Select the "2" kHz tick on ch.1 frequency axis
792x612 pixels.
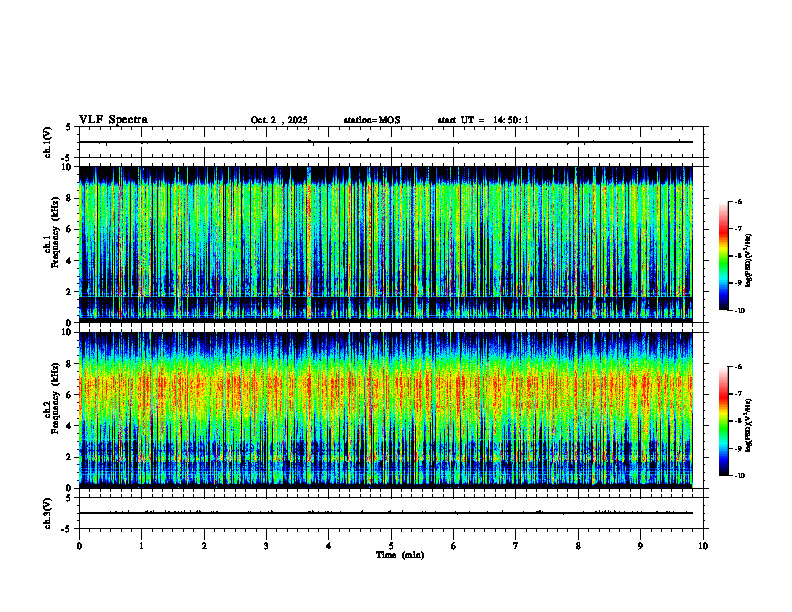(70, 292)
